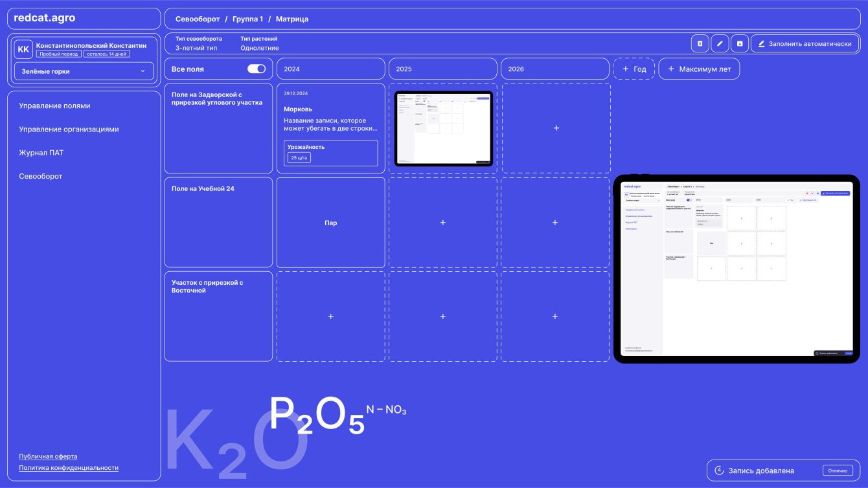This screenshot has width=868, height=488.
Task: Click the KK user avatar
Action: pos(23,49)
